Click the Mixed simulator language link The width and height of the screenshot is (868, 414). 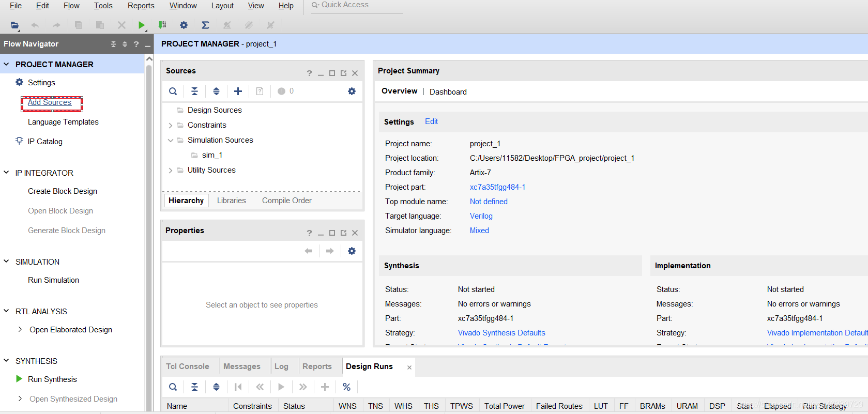click(x=479, y=231)
